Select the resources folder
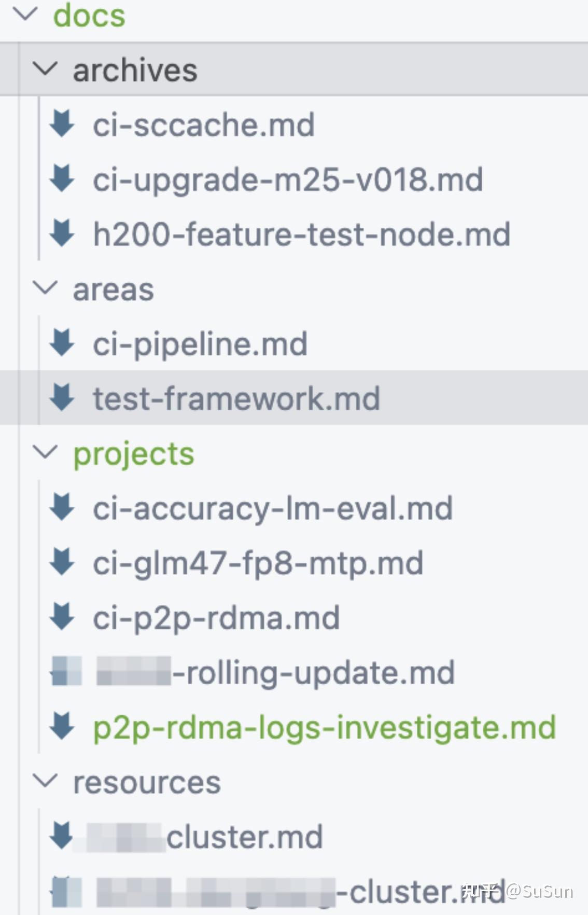Screen dimensions: 588x915 coord(147,783)
